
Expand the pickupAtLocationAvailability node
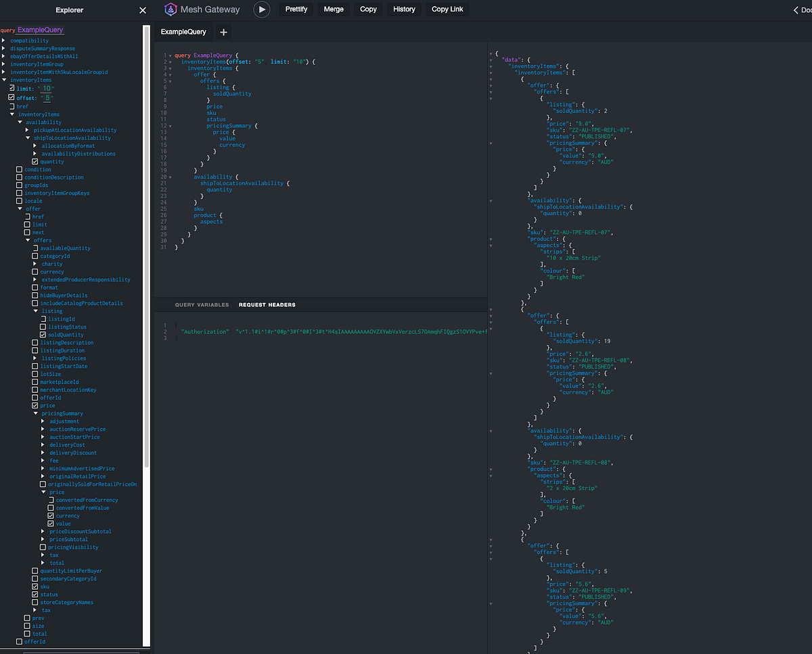click(27, 130)
